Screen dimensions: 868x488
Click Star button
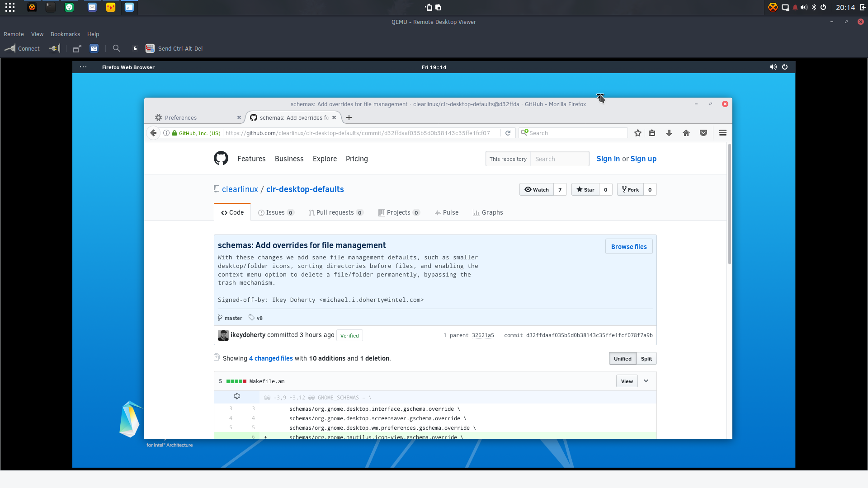coord(585,190)
